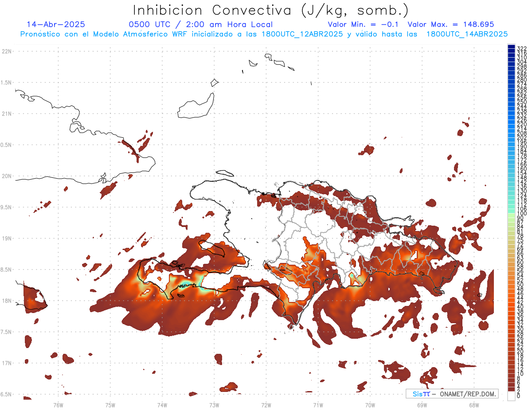The height and width of the screenshot is (411, 532).
Task: Click the valid-until time "1800UTC_14ABR2025"
Action: [467, 34]
